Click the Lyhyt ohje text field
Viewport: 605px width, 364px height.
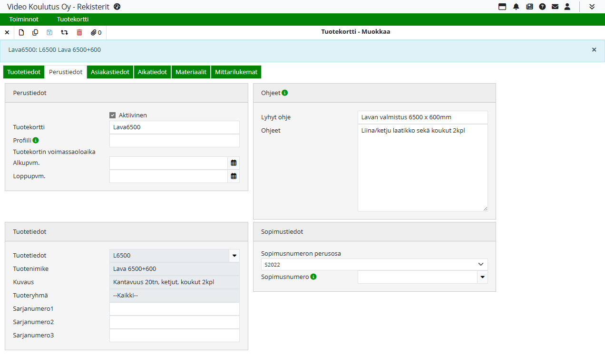pos(422,117)
